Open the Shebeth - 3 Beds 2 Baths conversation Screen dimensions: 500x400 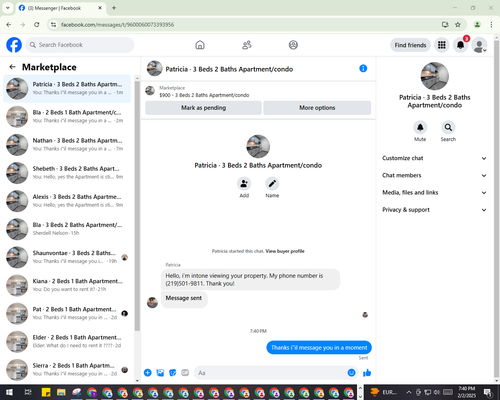coord(67,173)
